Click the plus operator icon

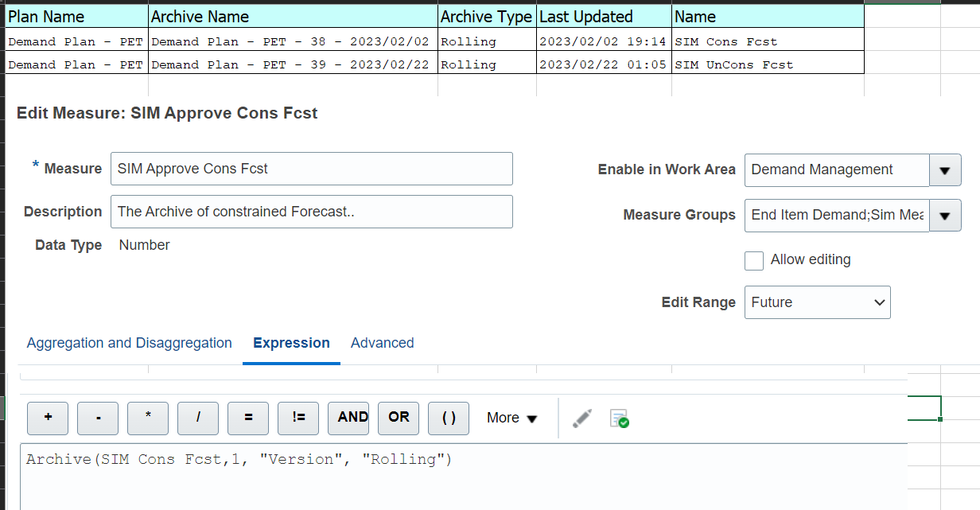(47, 418)
